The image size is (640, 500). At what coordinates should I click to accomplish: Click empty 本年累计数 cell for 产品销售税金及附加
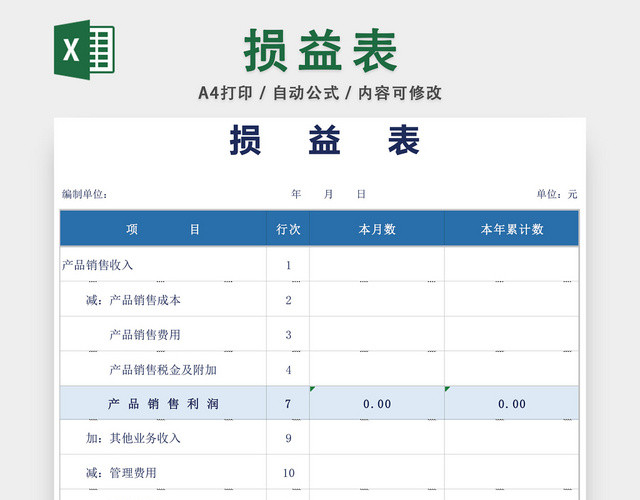pyautogui.click(x=512, y=369)
